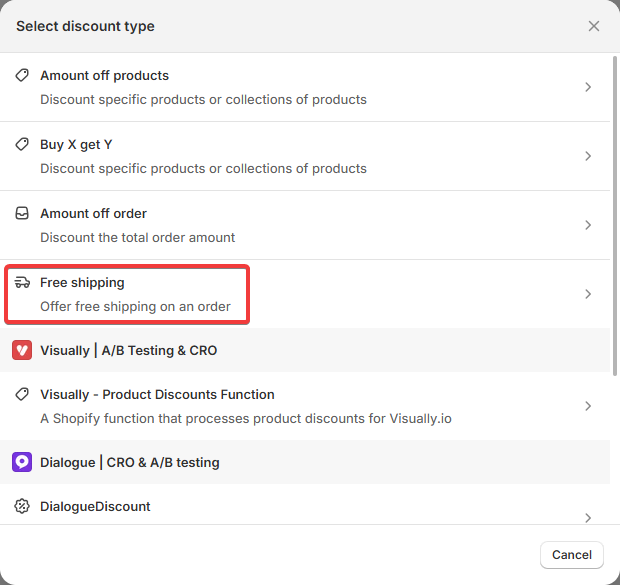Click the purple Dialogue app logo icon
Image resolution: width=620 pixels, height=585 pixels.
pos(22,462)
